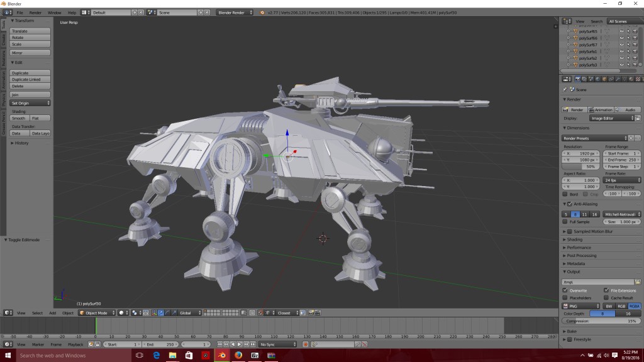Screen dimensions: 644x362
Task: Select the Rotate manipulator icon in viewport header
Action: (167, 312)
